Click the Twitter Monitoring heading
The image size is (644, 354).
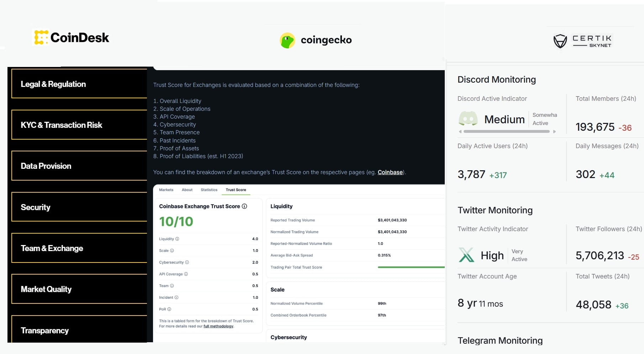495,210
